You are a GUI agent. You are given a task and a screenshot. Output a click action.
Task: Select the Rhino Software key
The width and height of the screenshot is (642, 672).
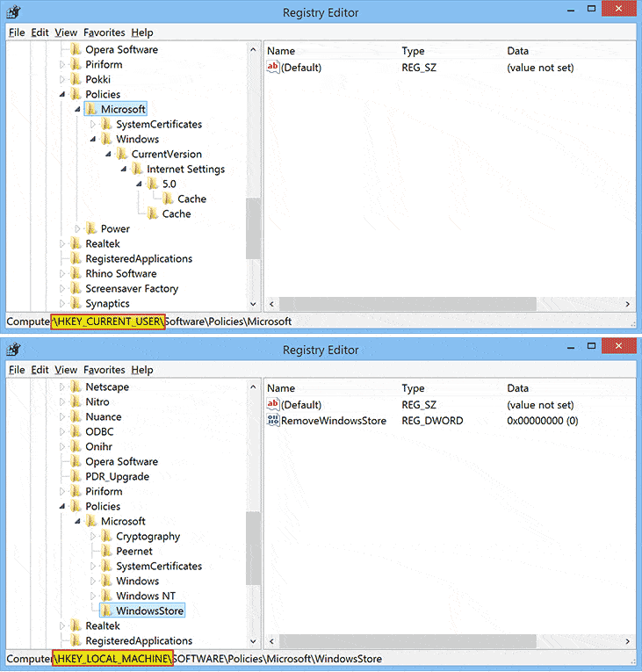[120, 274]
